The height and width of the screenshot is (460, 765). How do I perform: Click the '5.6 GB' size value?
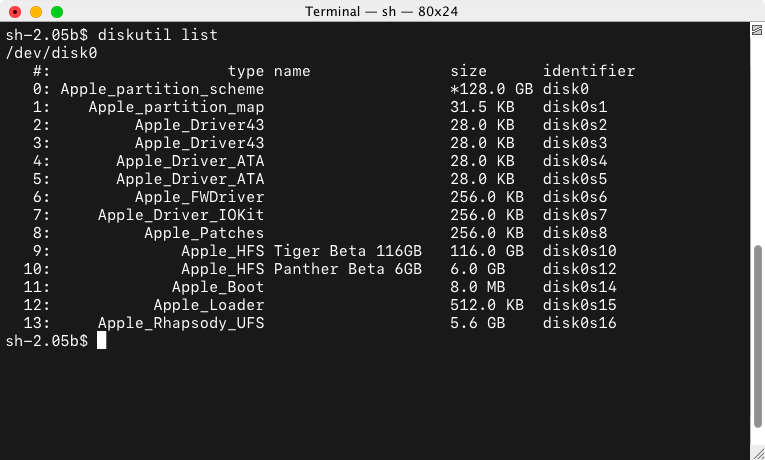[x=478, y=323]
